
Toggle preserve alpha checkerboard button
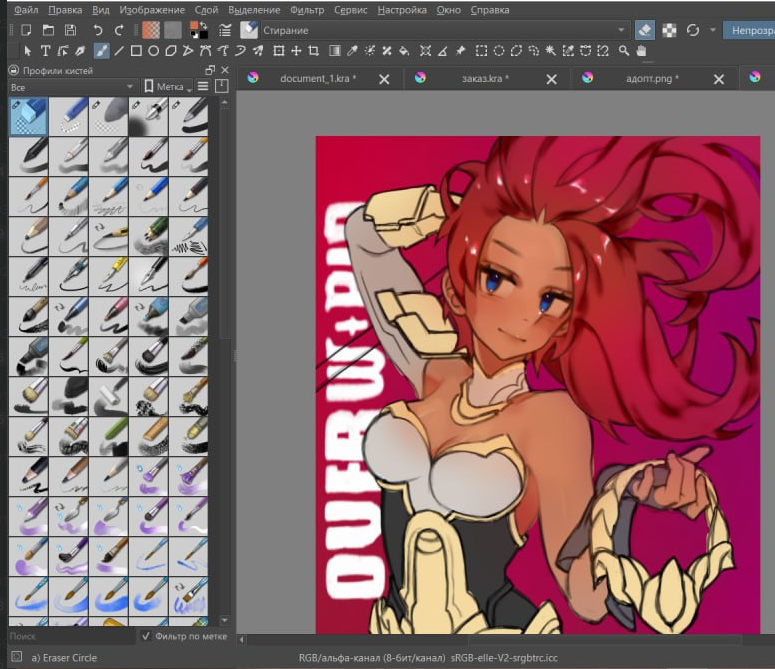pyautogui.click(x=669, y=31)
